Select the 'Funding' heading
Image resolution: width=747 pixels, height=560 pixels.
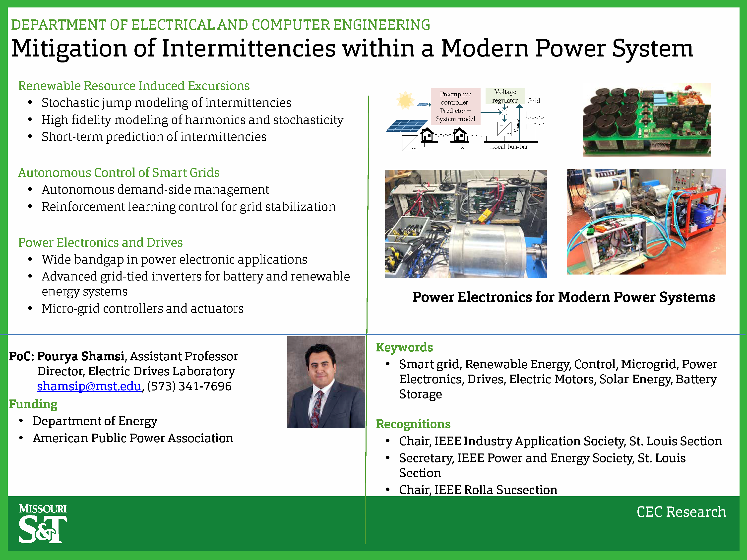click(33, 404)
